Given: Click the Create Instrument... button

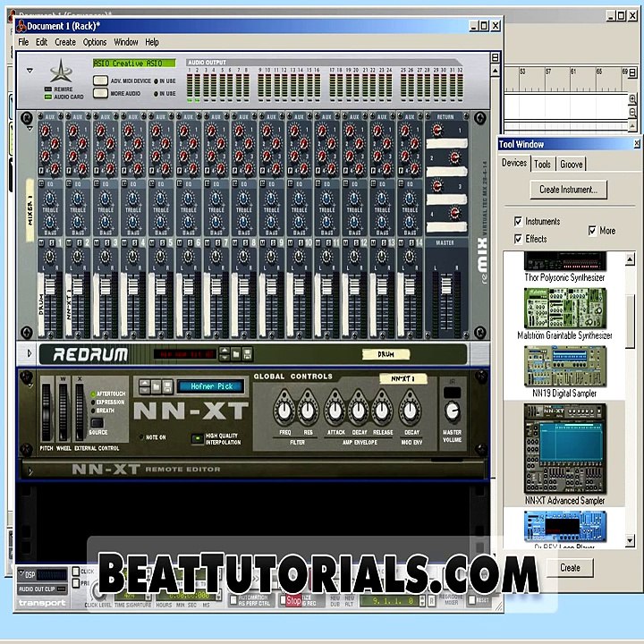Looking at the screenshot, I should [569, 190].
